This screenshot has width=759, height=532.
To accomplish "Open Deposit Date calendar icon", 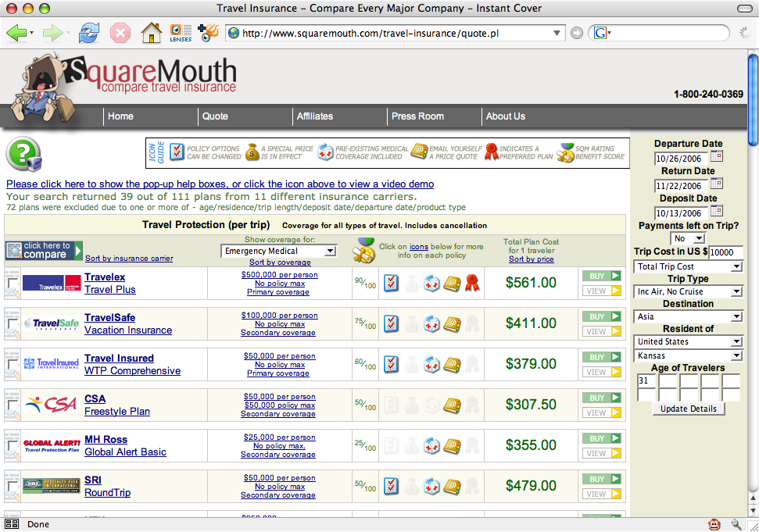I will coord(717,211).
